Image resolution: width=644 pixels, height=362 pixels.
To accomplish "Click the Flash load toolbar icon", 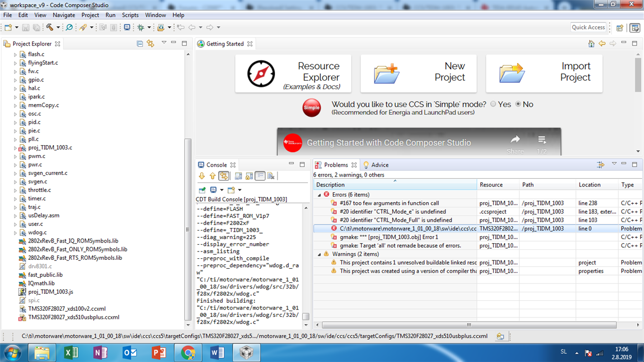I will [161, 27].
